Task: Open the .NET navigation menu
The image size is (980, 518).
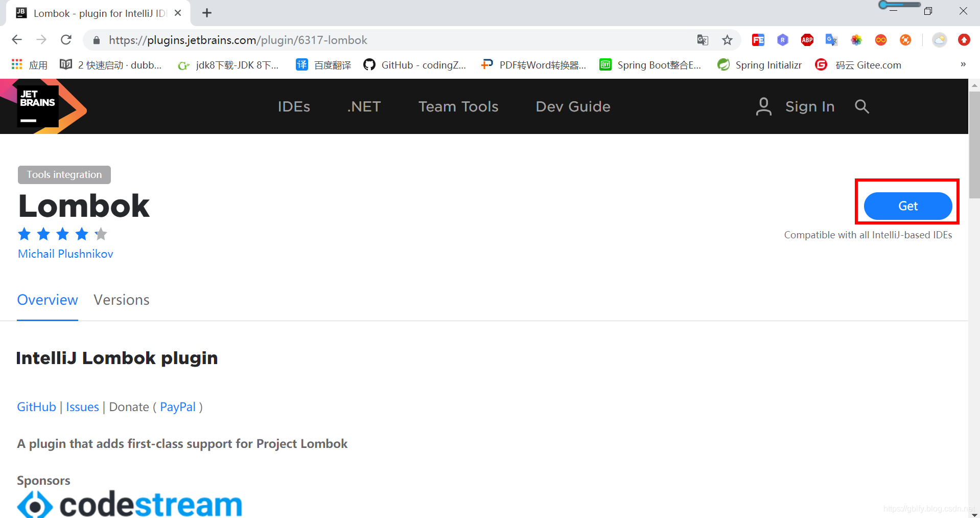Action: pyautogui.click(x=364, y=106)
